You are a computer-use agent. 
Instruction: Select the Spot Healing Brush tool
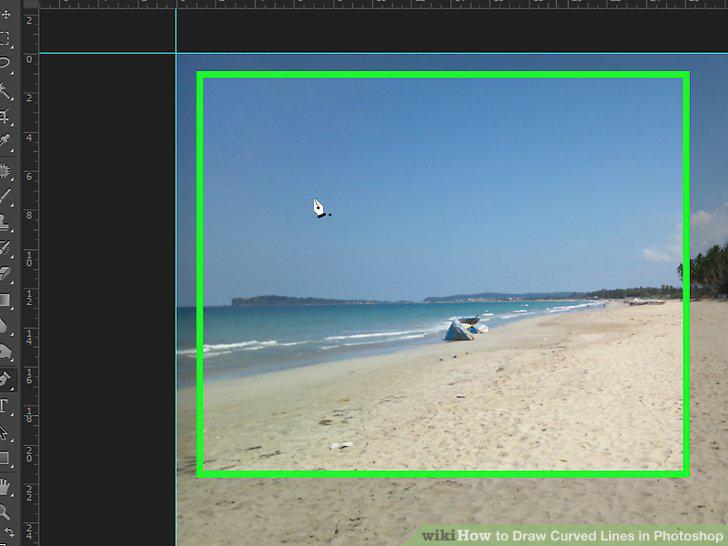pyautogui.click(x=5, y=172)
